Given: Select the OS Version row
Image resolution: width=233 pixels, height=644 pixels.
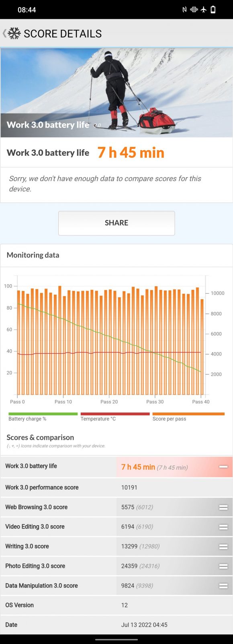Looking at the screenshot, I should [x=117, y=605].
